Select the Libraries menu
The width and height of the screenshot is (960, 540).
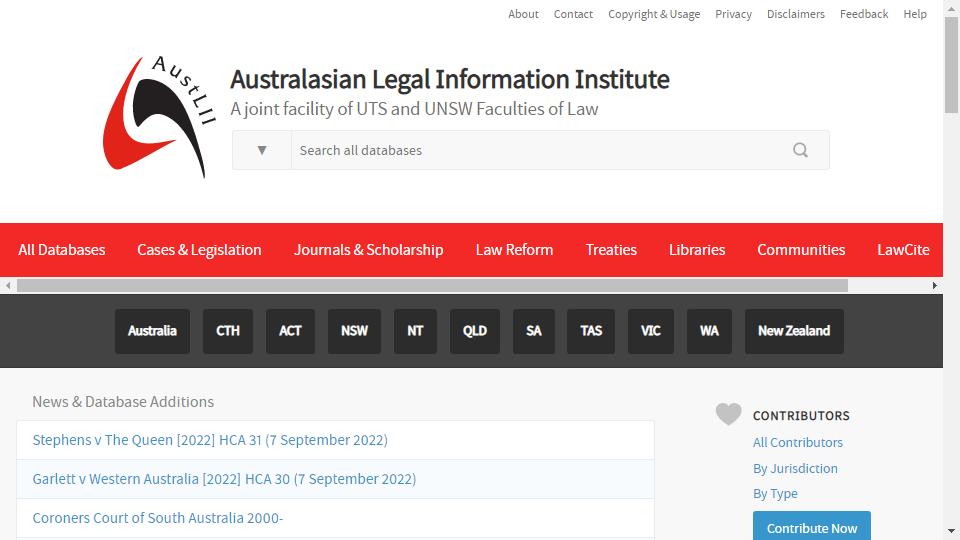tap(697, 250)
